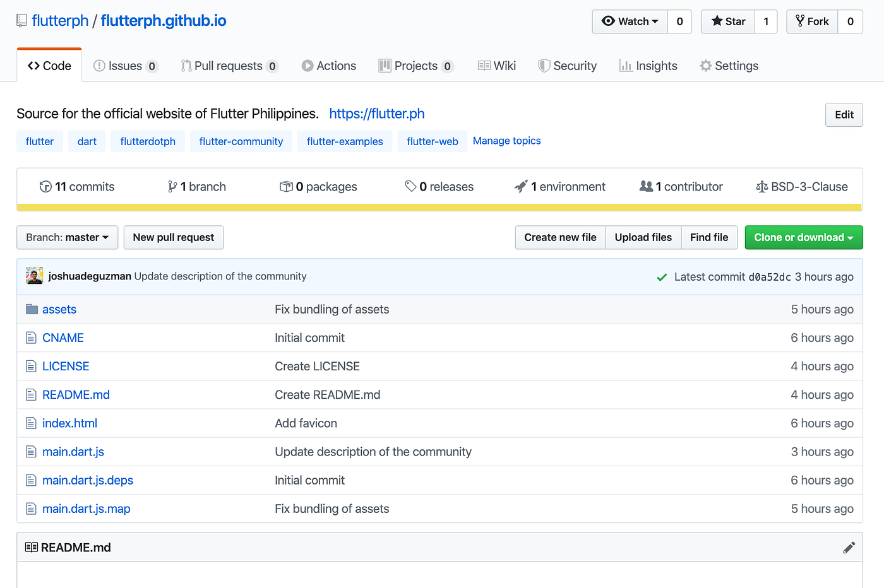Open the 'Branch: master' selector
The image size is (884, 588).
click(x=67, y=237)
